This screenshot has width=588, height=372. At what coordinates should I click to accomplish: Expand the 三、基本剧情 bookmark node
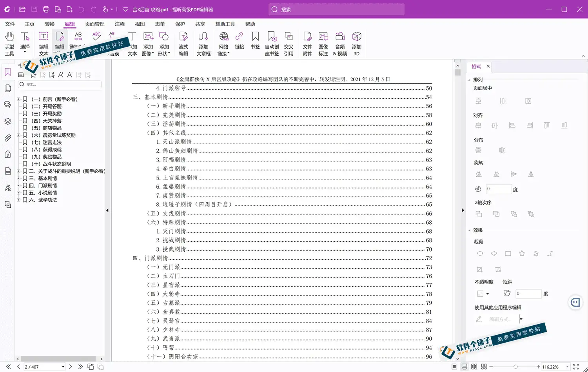click(18, 178)
